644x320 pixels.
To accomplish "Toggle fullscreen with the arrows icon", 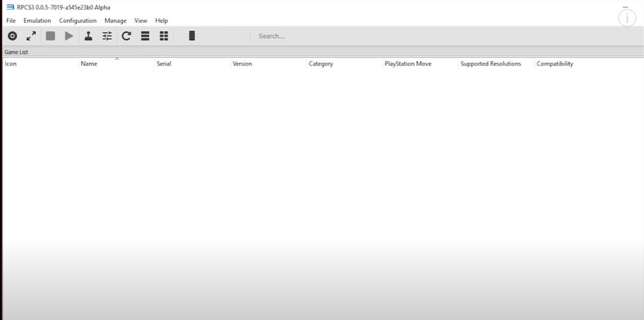I will [31, 36].
